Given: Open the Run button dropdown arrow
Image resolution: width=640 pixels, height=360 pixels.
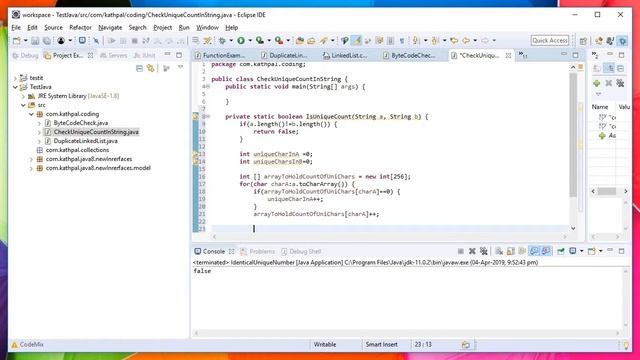Looking at the screenshot, I should (x=250, y=41).
